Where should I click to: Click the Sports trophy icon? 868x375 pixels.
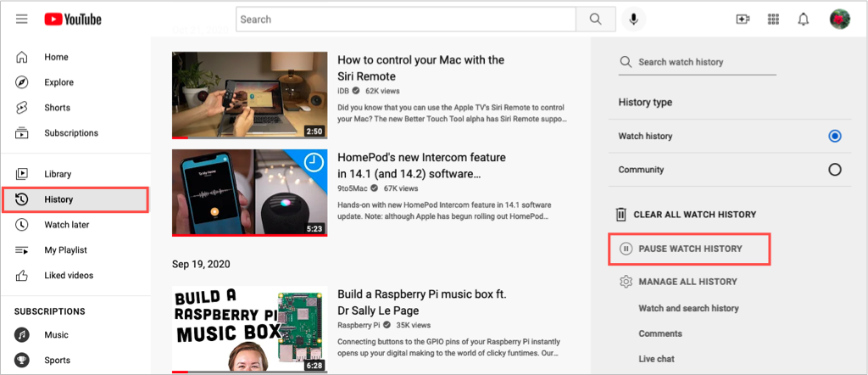point(21,361)
